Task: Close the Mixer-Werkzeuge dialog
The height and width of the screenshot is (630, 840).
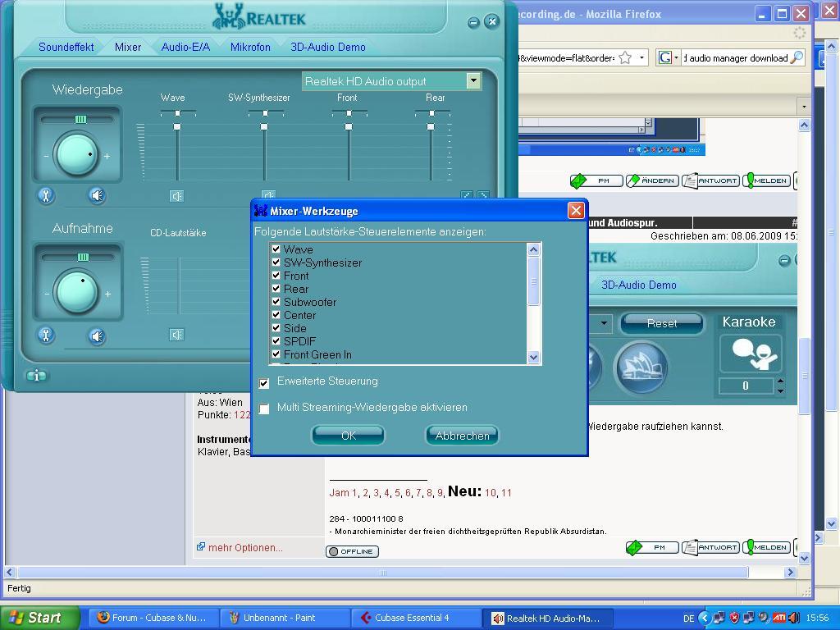Action: coord(576,211)
